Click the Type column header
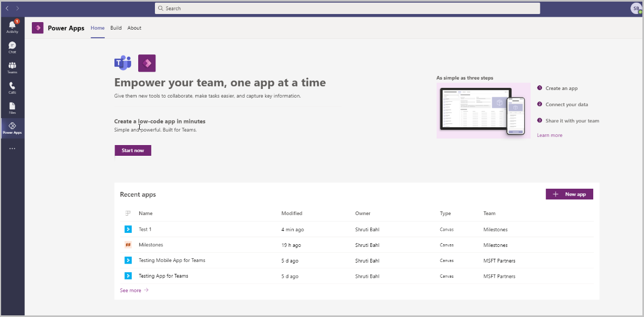Viewport: 644px width, 317px height. (445, 213)
